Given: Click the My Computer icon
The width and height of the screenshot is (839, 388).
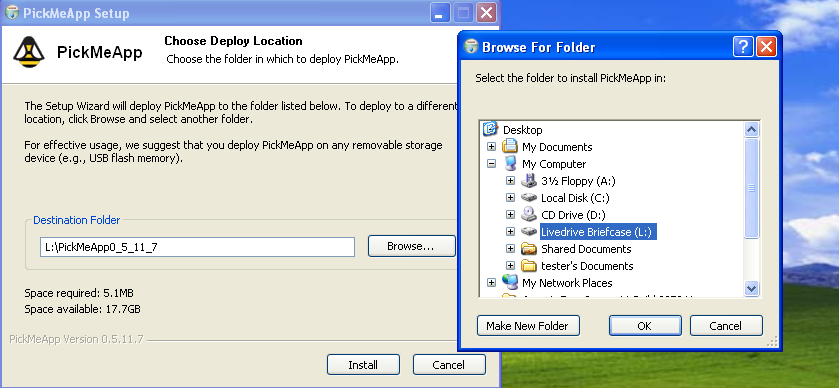Looking at the screenshot, I should [x=510, y=164].
